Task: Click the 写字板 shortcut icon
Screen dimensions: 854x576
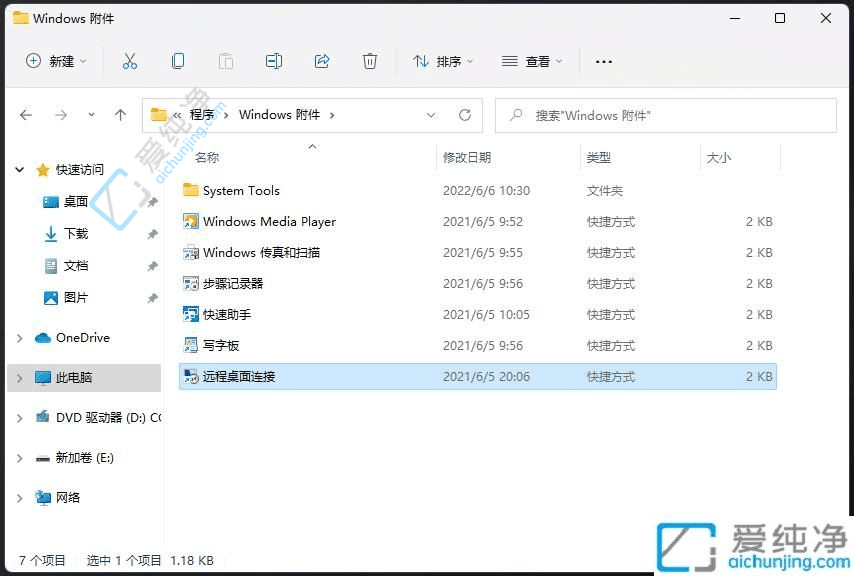Action: pos(191,345)
